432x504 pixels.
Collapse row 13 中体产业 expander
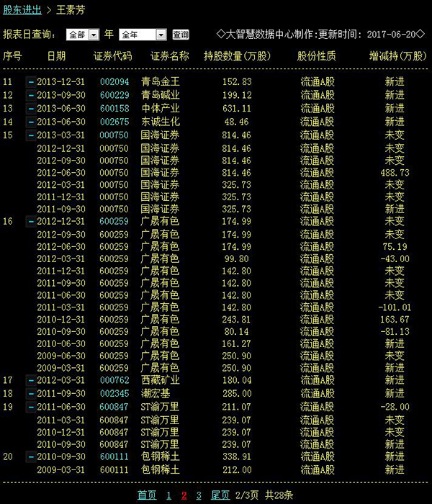(x=31, y=109)
